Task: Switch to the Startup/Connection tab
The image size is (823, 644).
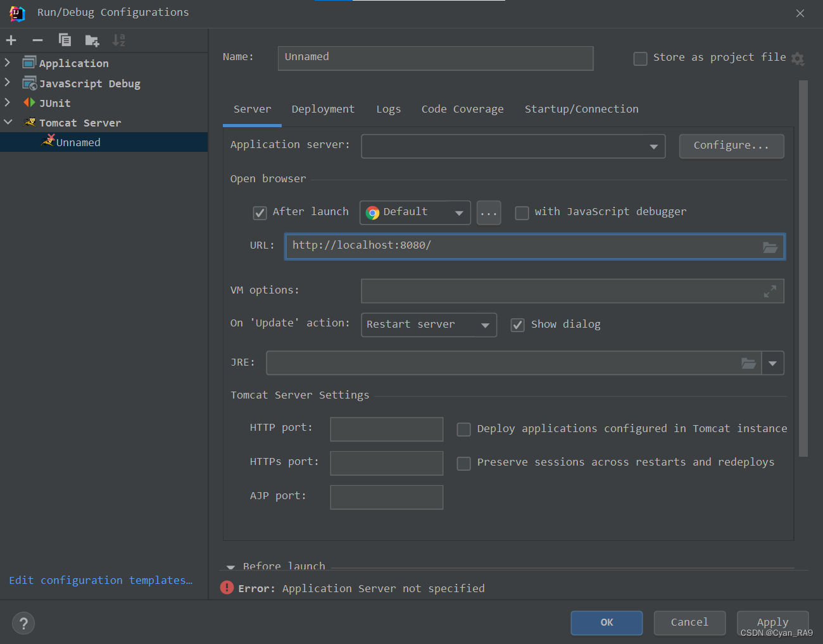Action: 581,109
